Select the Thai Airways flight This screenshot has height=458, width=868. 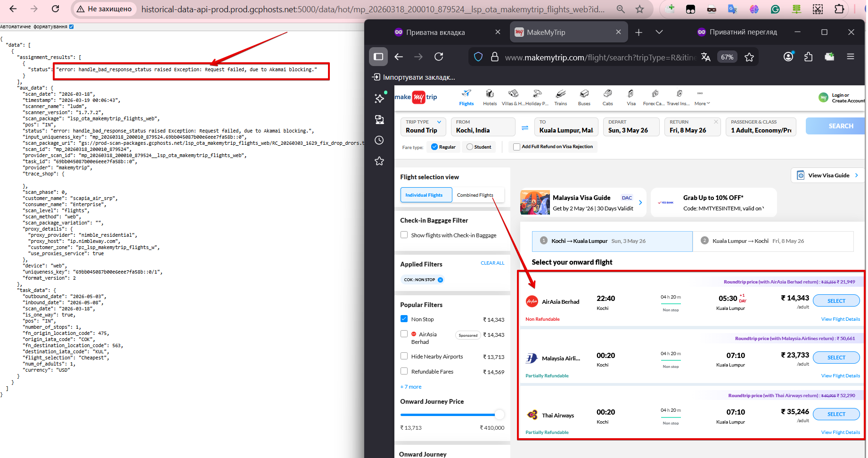point(836,414)
